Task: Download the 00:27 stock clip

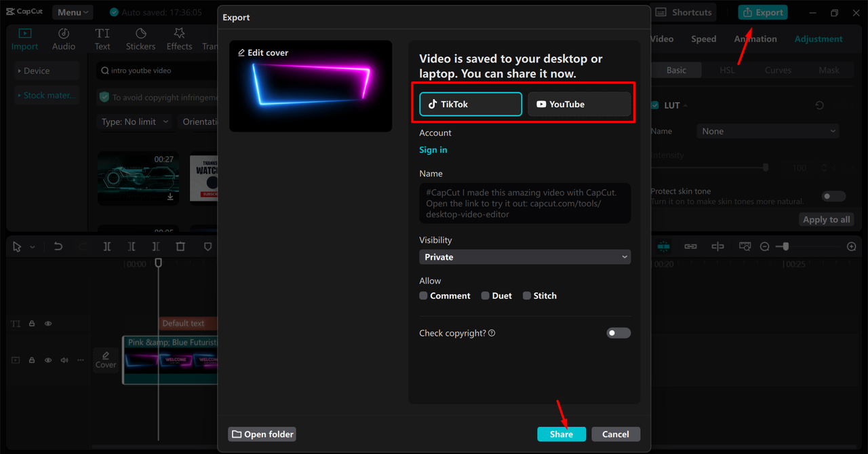Action: point(172,197)
